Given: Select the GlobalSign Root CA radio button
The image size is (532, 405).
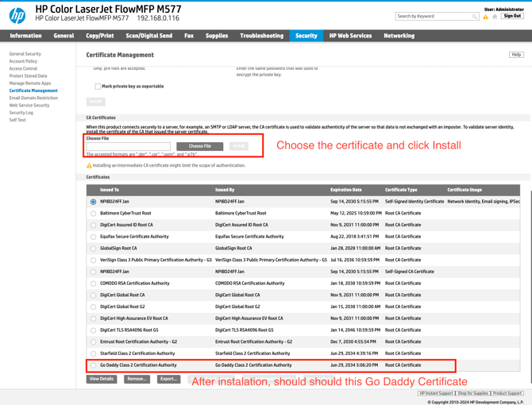Looking at the screenshot, I should click(x=93, y=249).
